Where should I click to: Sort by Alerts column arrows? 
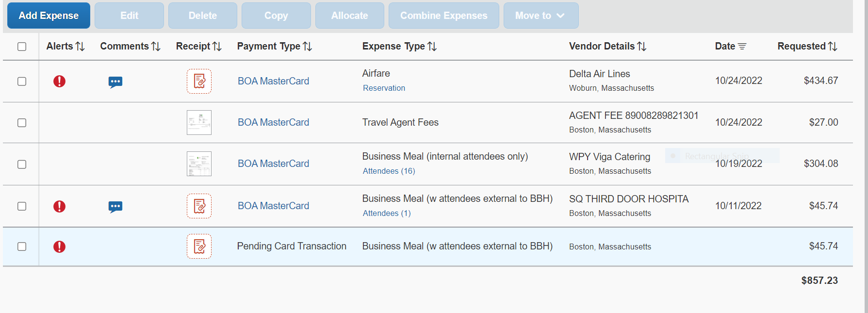pos(80,46)
